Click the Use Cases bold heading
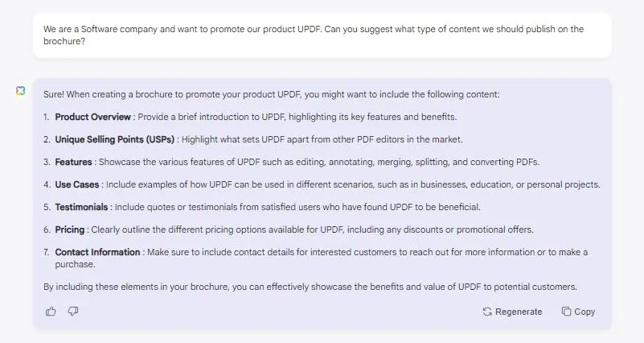This screenshot has width=644, height=343. [x=77, y=184]
